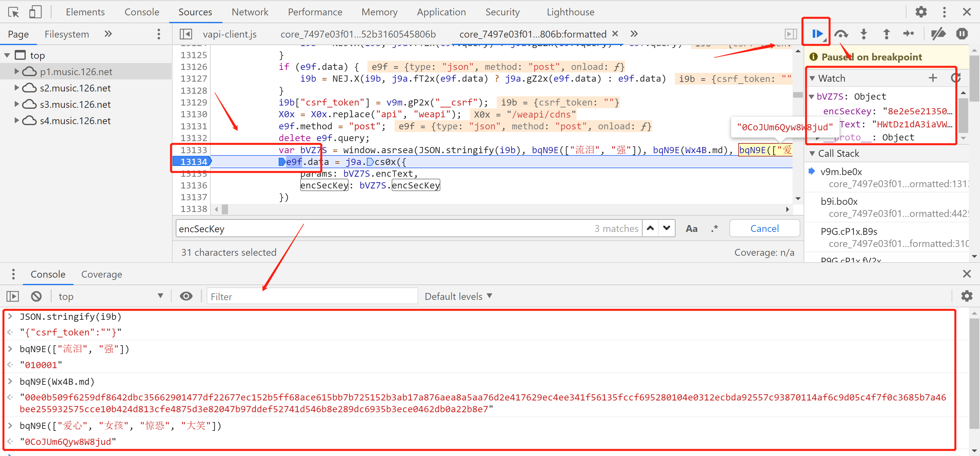Image resolution: width=980 pixels, height=456 pixels.
Task: Click step into next function arrow
Action: pyautogui.click(x=864, y=34)
